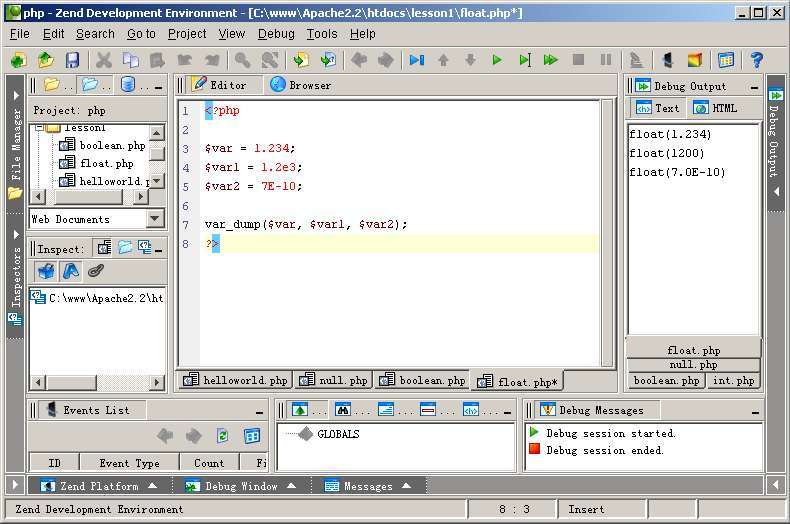Screen dimensions: 790x524
Task: Collapse the File Manager side strip arrow
Action: [x=16, y=95]
